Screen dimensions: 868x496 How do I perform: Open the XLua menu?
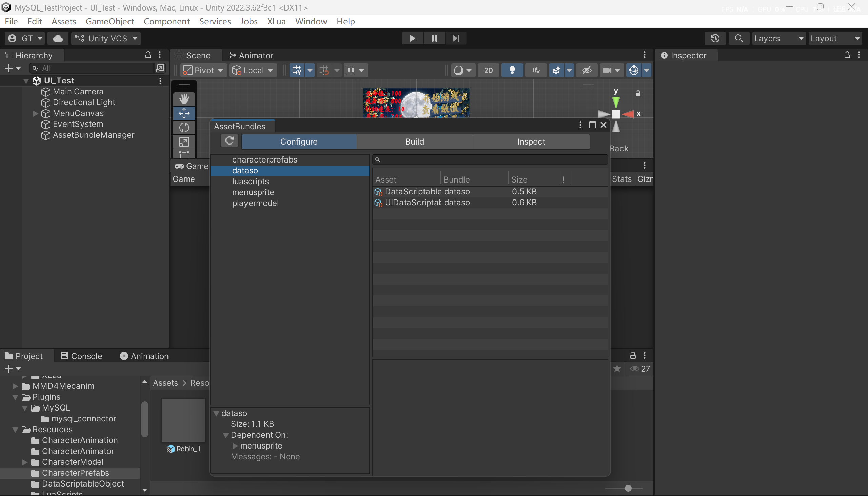(276, 21)
